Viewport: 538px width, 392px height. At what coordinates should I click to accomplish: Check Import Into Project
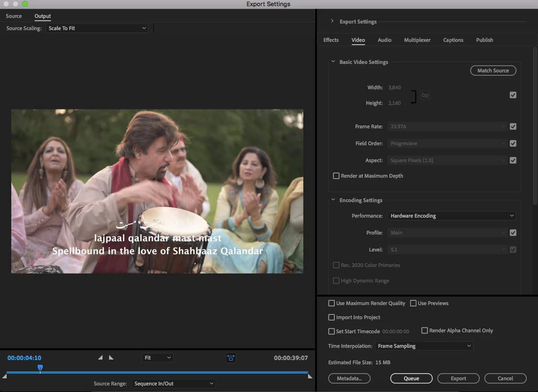click(332, 317)
